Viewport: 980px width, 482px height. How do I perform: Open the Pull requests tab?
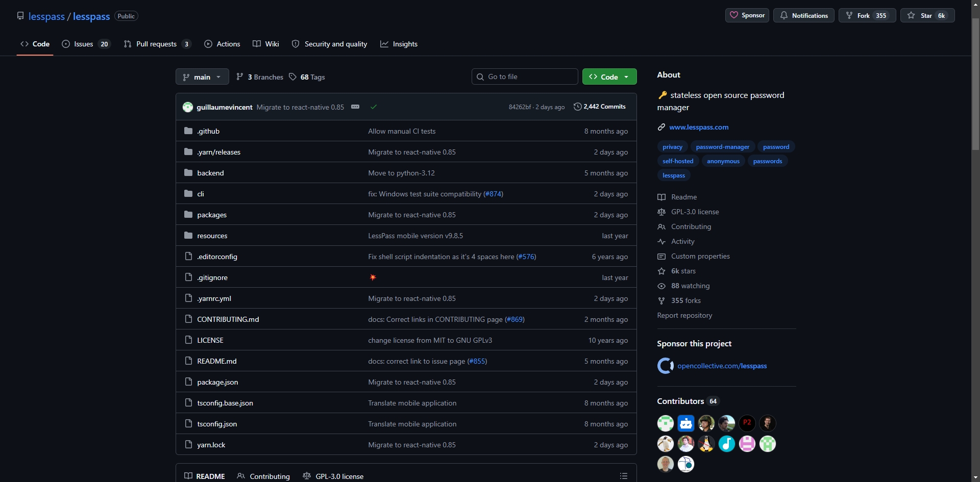pyautogui.click(x=157, y=44)
